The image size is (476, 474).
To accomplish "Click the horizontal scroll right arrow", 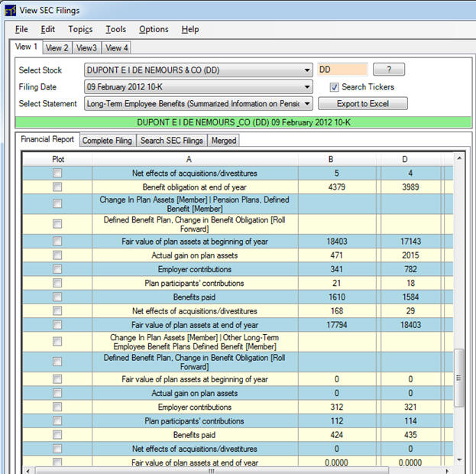I will [x=448, y=471].
